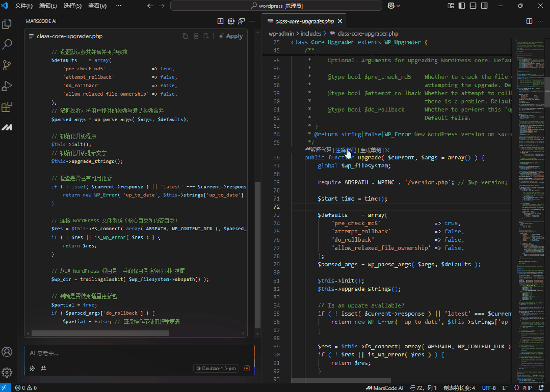Open the notifications bell in status bar
Screen dimensions: 550x392
[541, 388]
